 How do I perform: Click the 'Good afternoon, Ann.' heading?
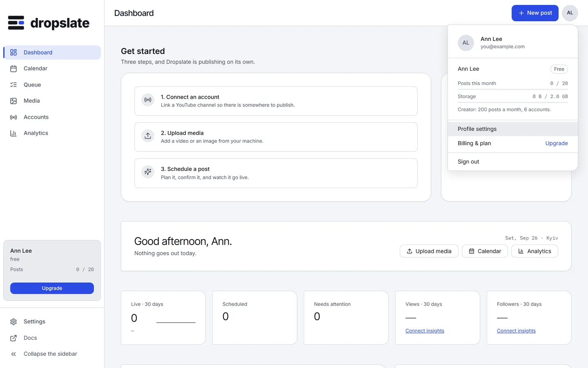tap(183, 241)
